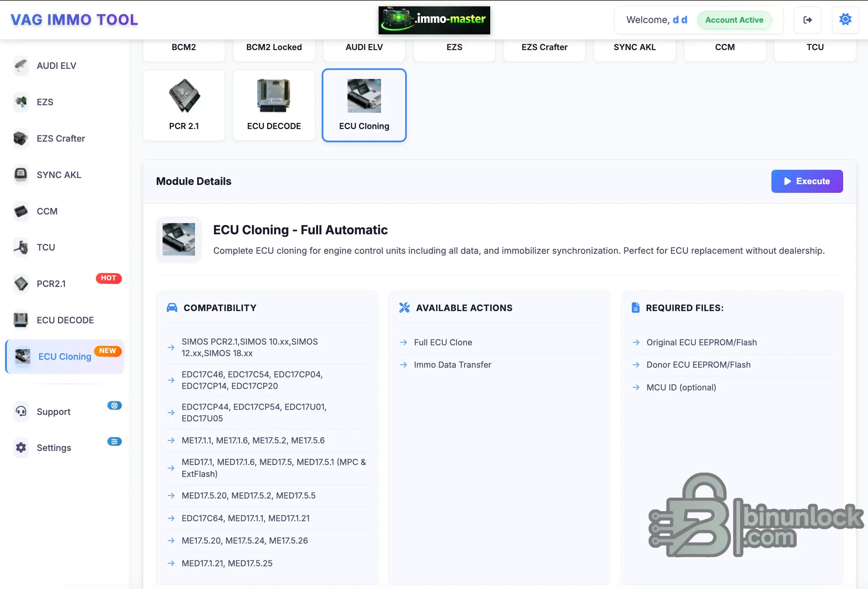Select SYNC AKL in sidebar

coord(59,175)
